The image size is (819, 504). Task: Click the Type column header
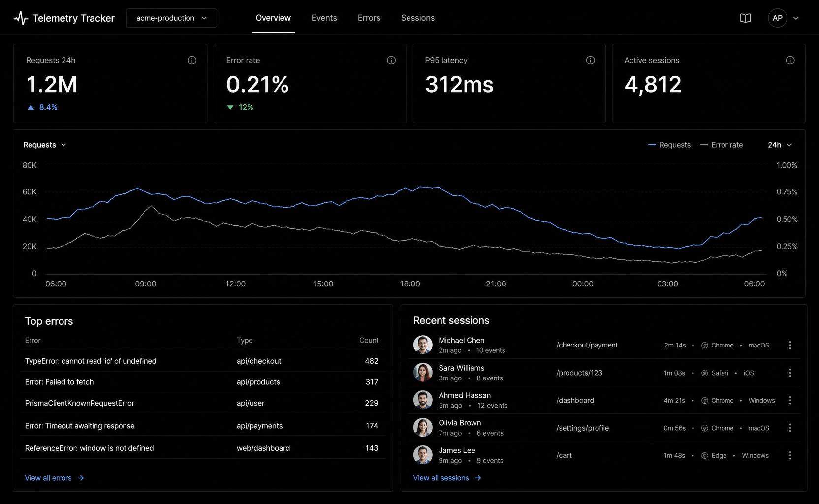pyautogui.click(x=245, y=340)
